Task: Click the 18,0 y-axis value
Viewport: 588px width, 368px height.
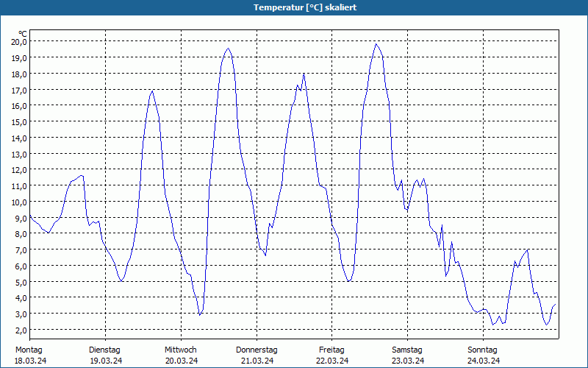Action: pos(19,74)
